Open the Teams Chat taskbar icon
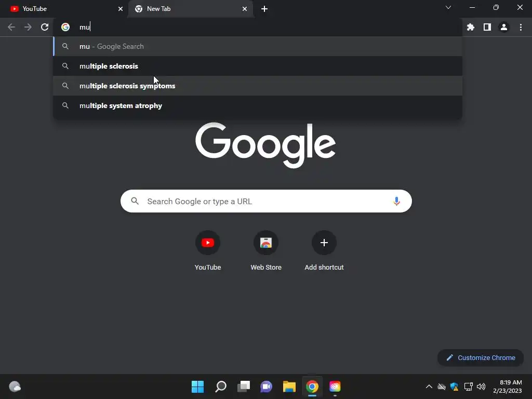 (267, 387)
